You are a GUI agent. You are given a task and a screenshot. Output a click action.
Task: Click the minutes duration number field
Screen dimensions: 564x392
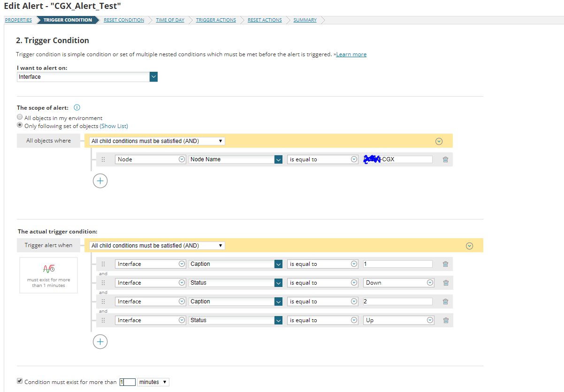pos(127,382)
